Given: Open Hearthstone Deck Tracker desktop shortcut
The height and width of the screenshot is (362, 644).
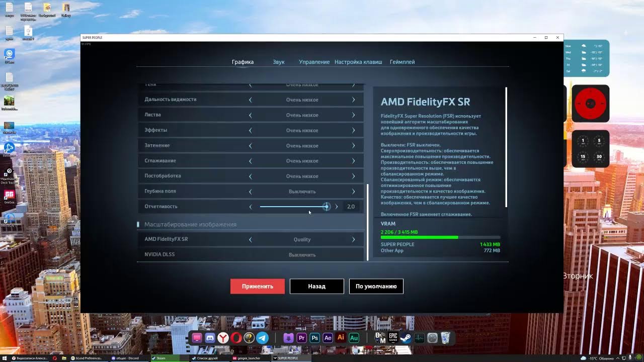Looking at the screenshot, I should click(9, 175).
